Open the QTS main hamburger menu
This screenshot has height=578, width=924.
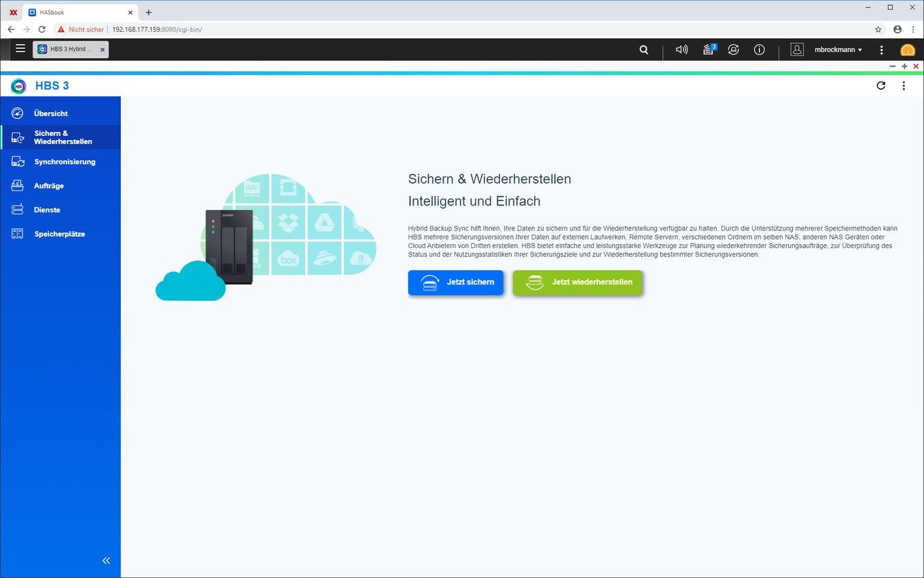(20, 49)
